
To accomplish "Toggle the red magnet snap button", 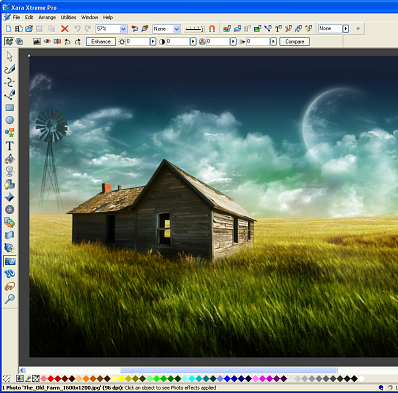I will point(212,29).
